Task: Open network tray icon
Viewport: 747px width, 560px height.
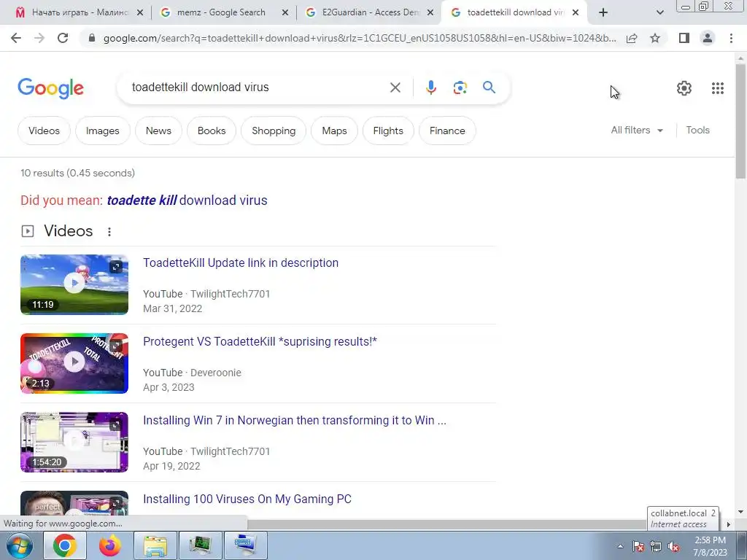Action: 656,547
